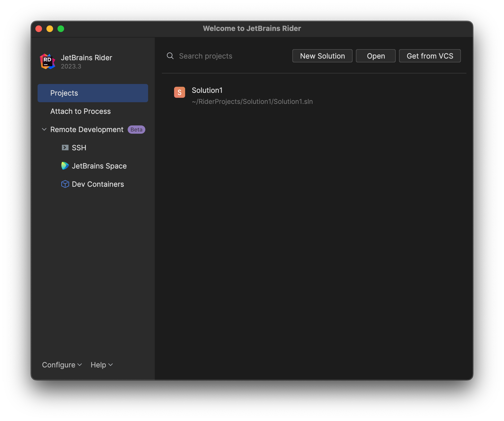Click the JetBrains Space logo icon
Image resolution: width=504 pixels, height=421 pixels.
[x=65, y=166]
